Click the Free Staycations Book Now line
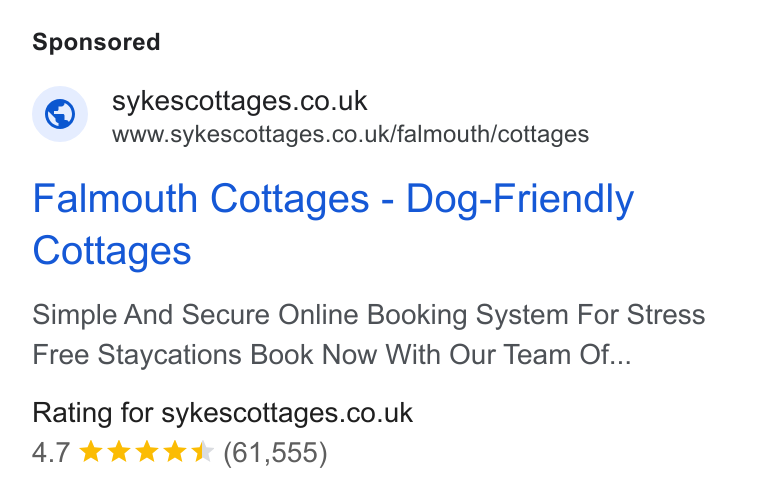 332,354
